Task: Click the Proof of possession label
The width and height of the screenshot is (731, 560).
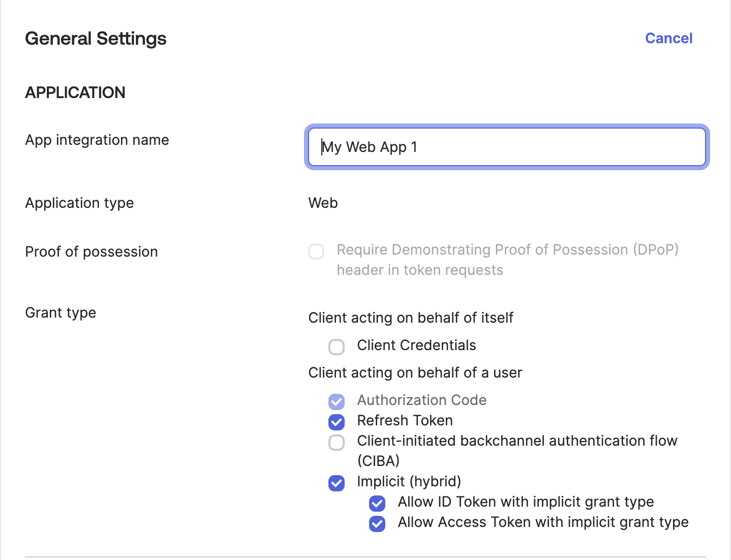Action: 92,252
